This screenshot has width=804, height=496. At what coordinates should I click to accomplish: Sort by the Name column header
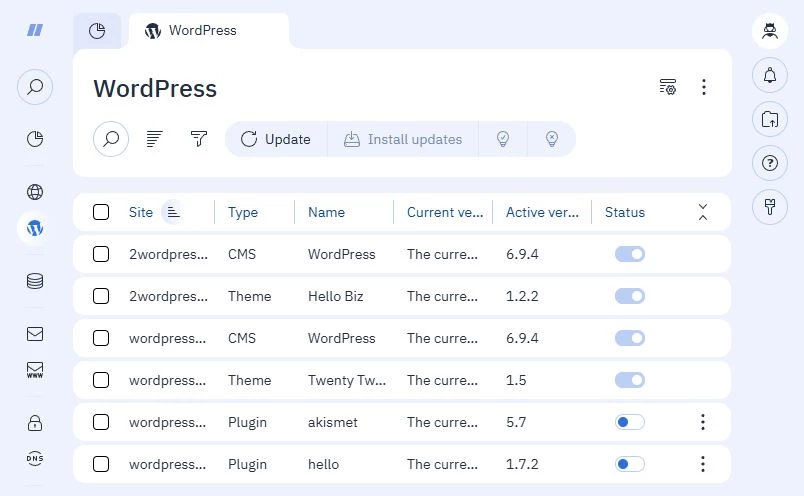326,212
